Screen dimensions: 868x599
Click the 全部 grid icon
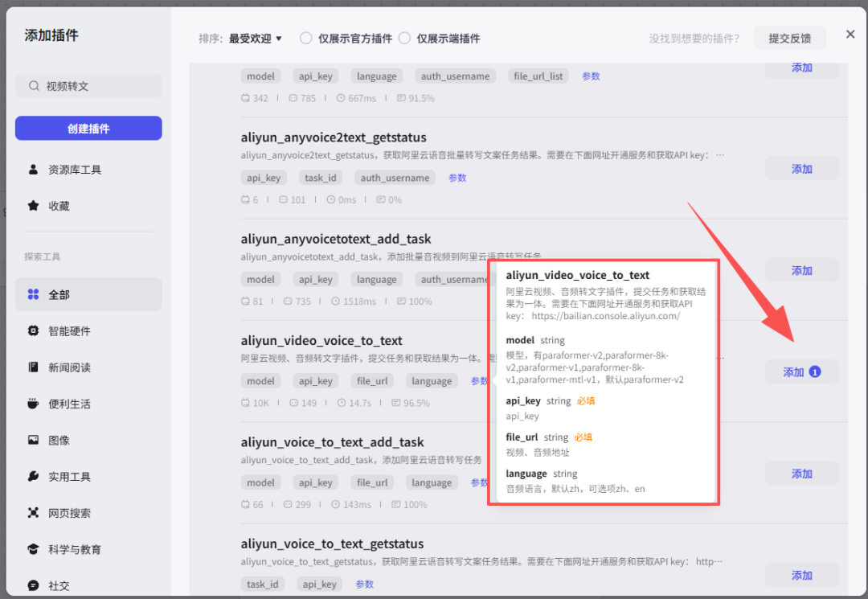point(33,294)
